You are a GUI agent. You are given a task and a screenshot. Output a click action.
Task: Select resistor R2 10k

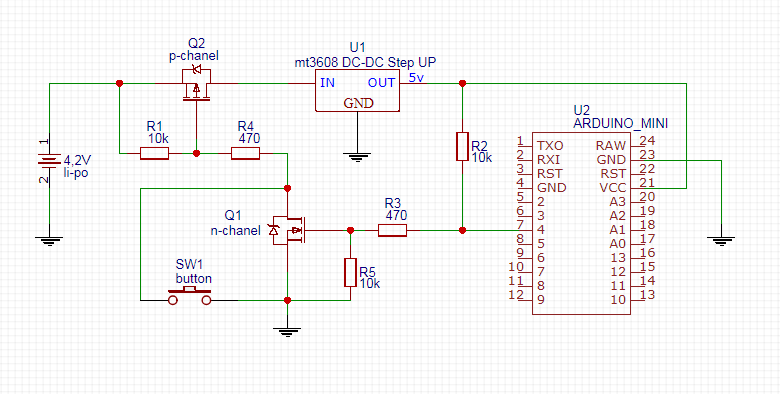[x=462, y=146]
